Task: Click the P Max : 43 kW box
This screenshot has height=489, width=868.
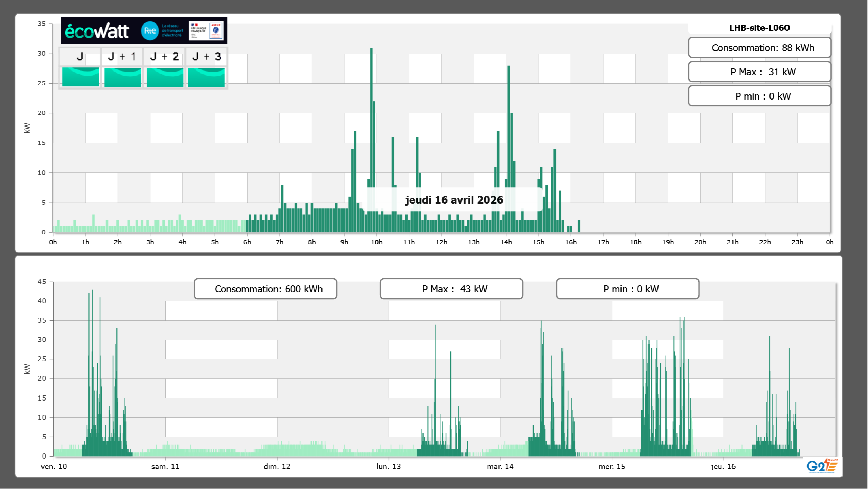Action: [451, 289]
